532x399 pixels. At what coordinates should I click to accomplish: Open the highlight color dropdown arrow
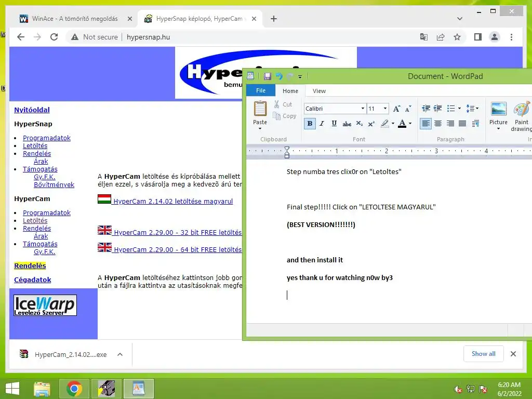[393, 124]
